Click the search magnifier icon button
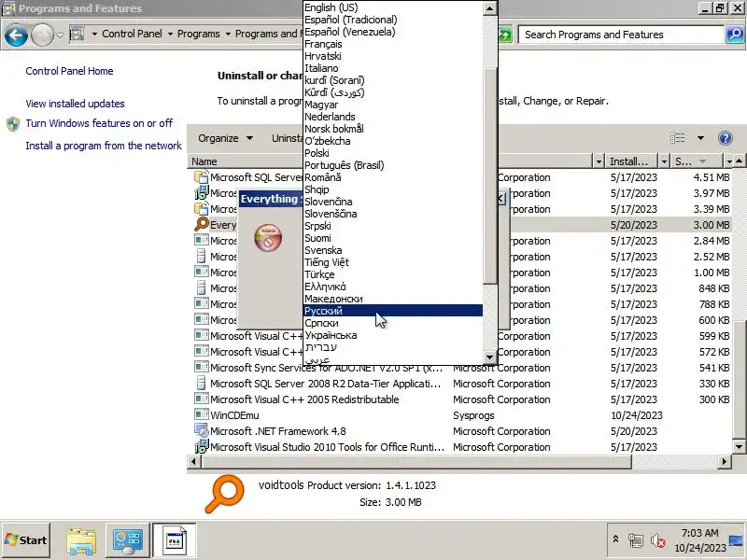The height and width of the screenshot is (560, 747). click(x=735, y=35)
